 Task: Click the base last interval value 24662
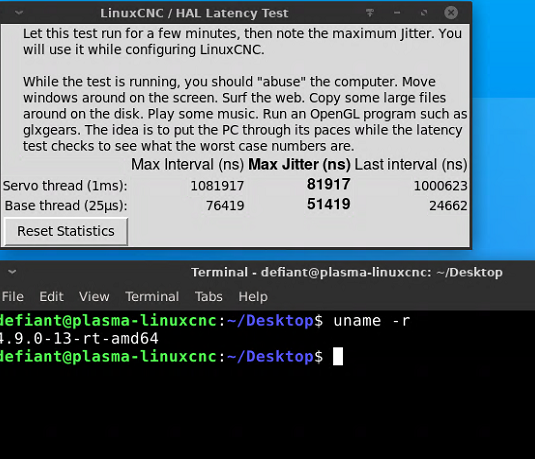coord(448,206)
